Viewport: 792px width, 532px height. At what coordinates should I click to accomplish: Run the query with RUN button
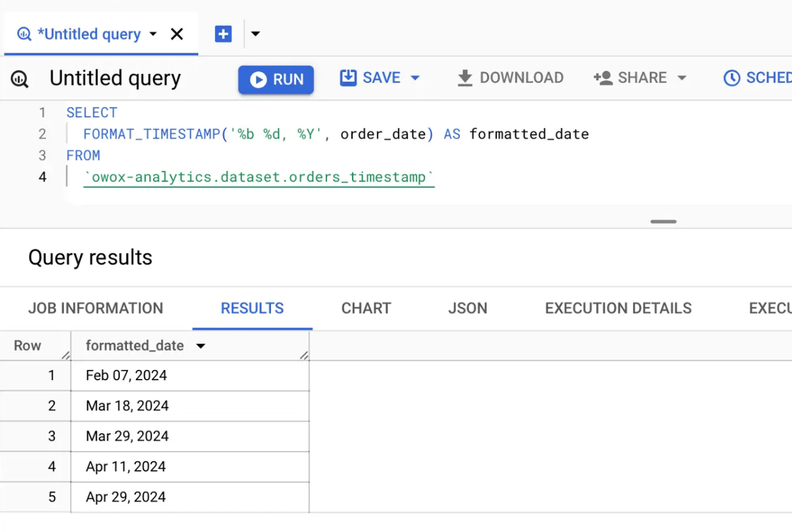pos(276,79)
